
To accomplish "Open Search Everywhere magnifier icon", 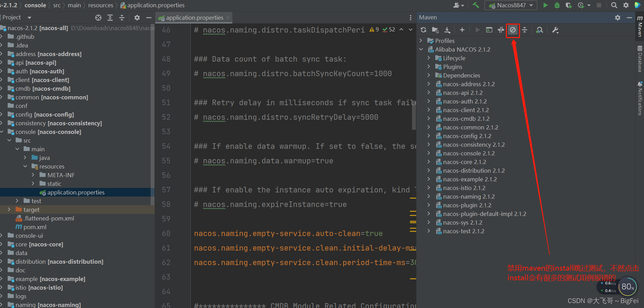I will [x=614, y=5].
